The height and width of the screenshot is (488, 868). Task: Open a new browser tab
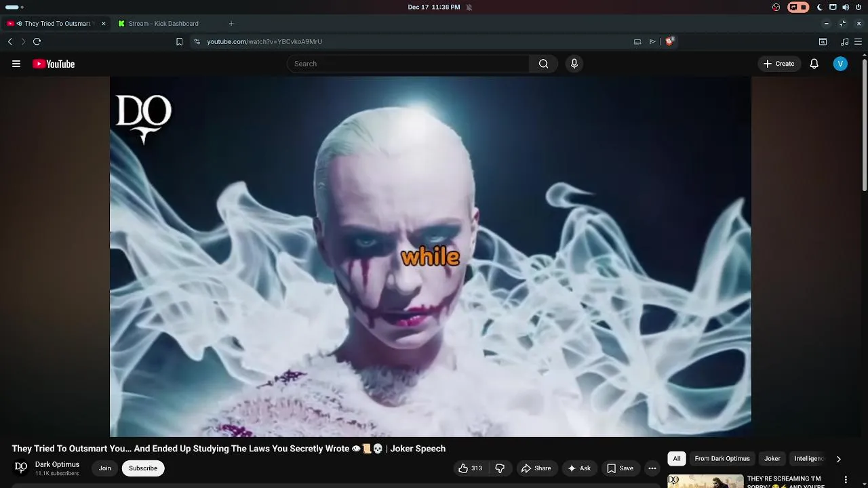click(231, 24)
